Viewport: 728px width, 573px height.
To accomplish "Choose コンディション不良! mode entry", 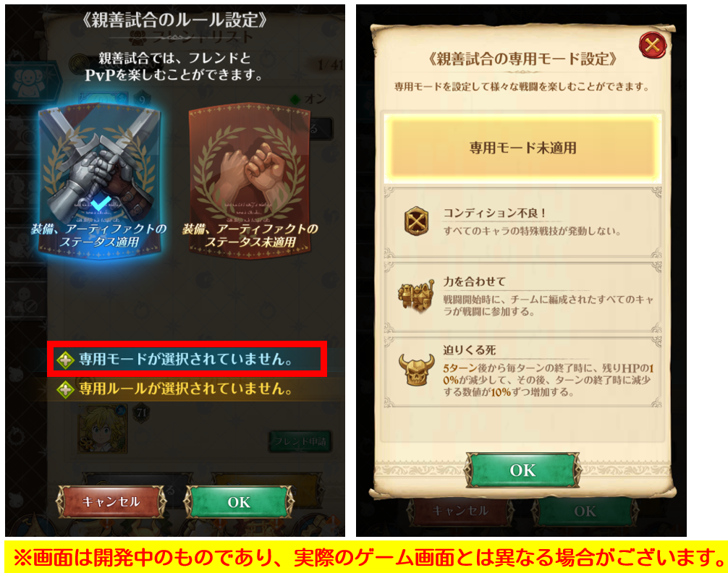I will click(522, 222).
